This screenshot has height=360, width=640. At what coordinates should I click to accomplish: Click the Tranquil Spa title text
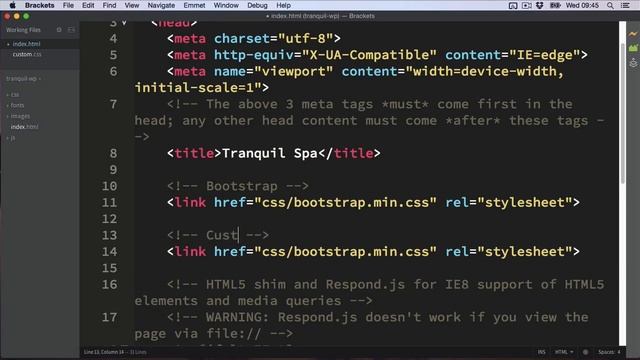pos(270,153)
